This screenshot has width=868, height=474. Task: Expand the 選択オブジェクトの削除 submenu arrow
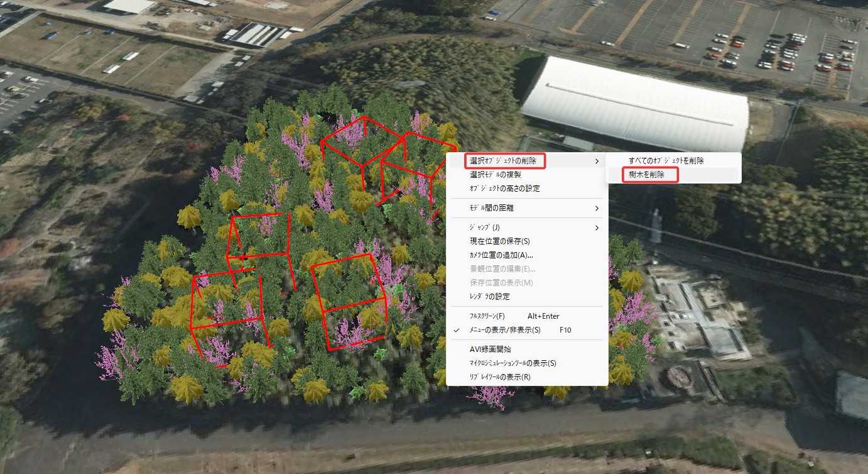coord(597,162)
